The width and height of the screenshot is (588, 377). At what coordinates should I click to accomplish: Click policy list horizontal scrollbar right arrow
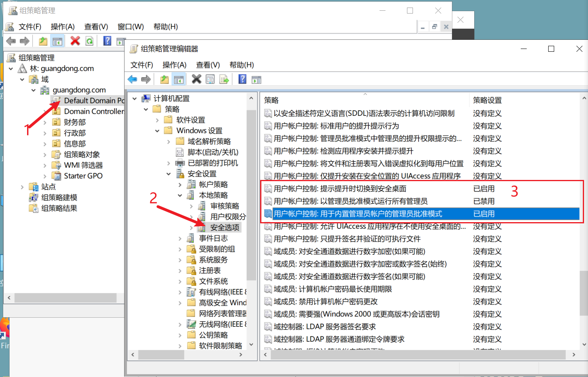573,354
